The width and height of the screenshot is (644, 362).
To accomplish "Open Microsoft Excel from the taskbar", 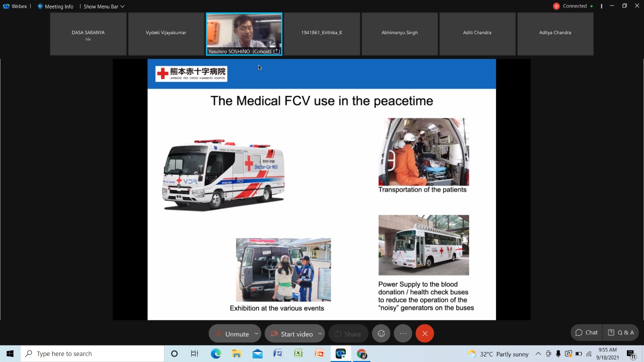I will (x=299, y=354).
